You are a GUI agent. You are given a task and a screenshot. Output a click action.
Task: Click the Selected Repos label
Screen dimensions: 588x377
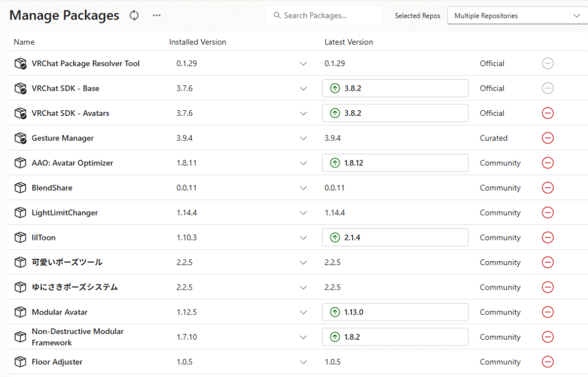tap(417, 15)
